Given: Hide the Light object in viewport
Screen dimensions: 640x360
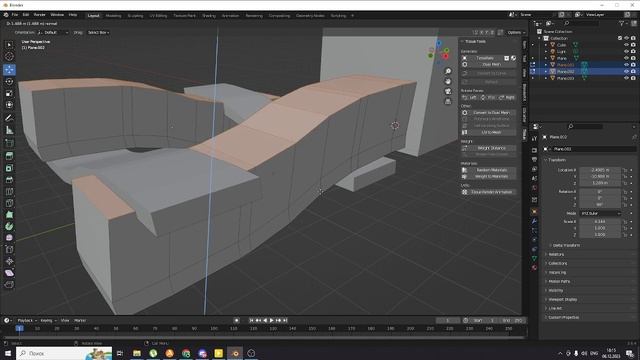Looking at the screenshot, I should [626, 51].
